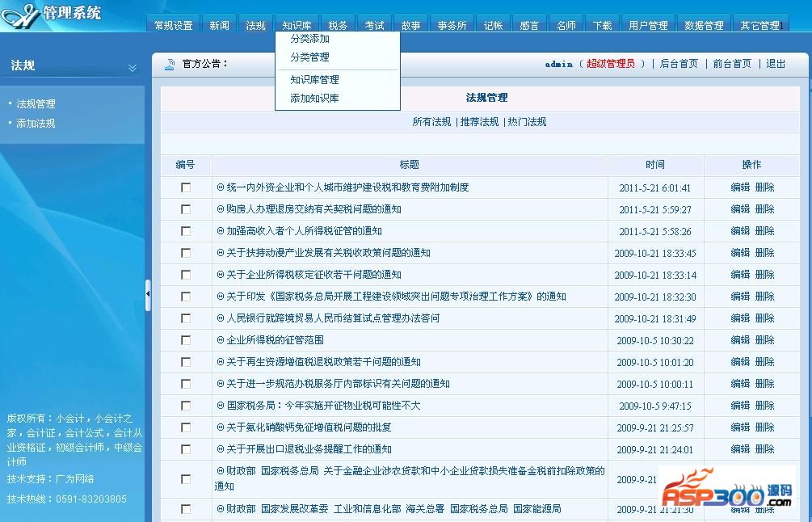
Task: Tick checkbox for 统一内外资企业 row
Action: point(185,187)
